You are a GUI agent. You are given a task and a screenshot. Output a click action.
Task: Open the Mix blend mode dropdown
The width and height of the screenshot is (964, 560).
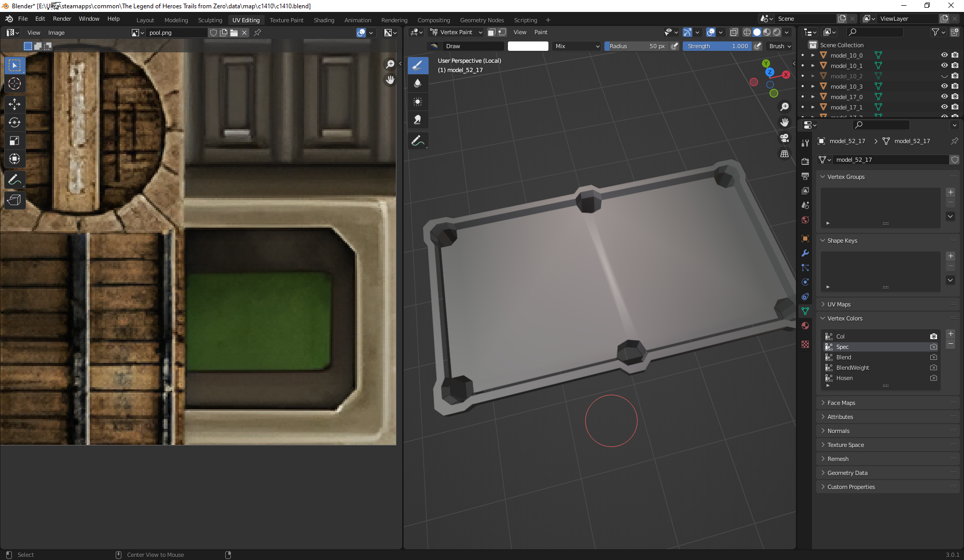(576, 46)
